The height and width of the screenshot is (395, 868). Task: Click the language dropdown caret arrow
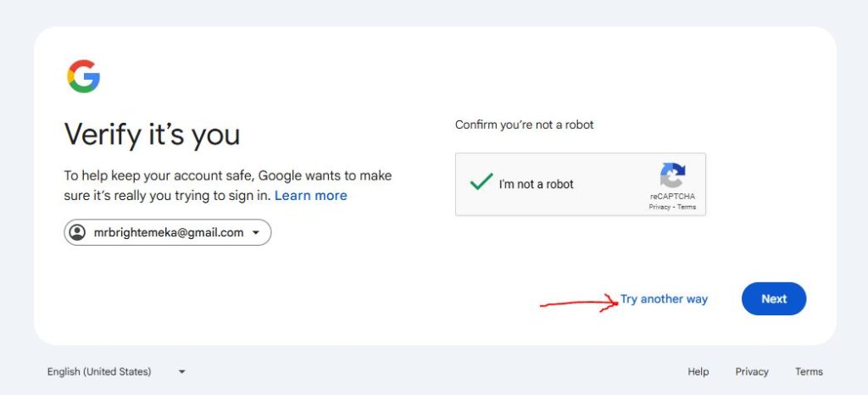pos(181,372)
